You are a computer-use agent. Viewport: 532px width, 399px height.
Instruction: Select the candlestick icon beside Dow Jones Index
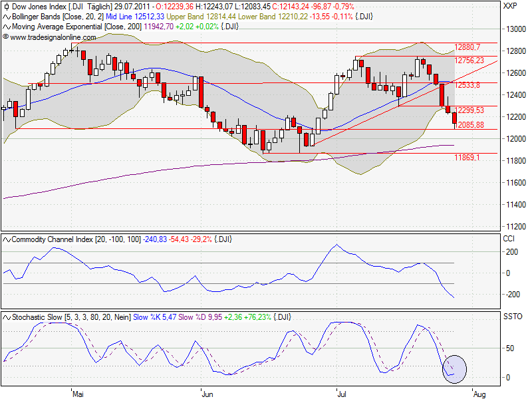[x=6, y=7]
